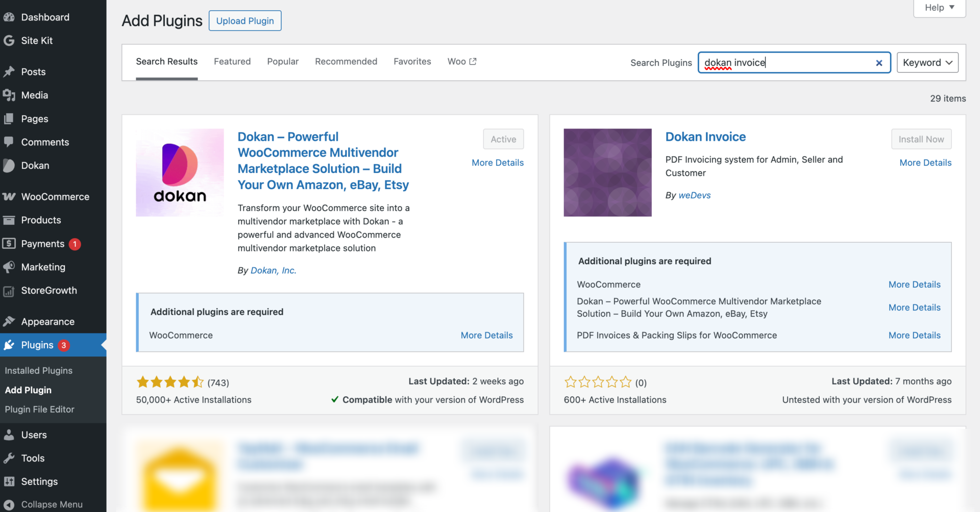The image size is (980, 512).
Task: Click the Dokan four-and-half star rating
Action: 170,382
